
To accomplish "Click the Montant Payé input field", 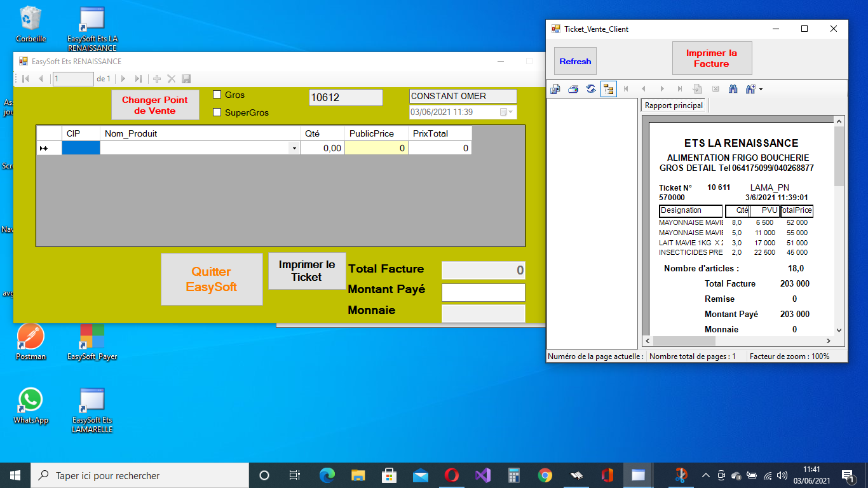I will click(483, 292).
